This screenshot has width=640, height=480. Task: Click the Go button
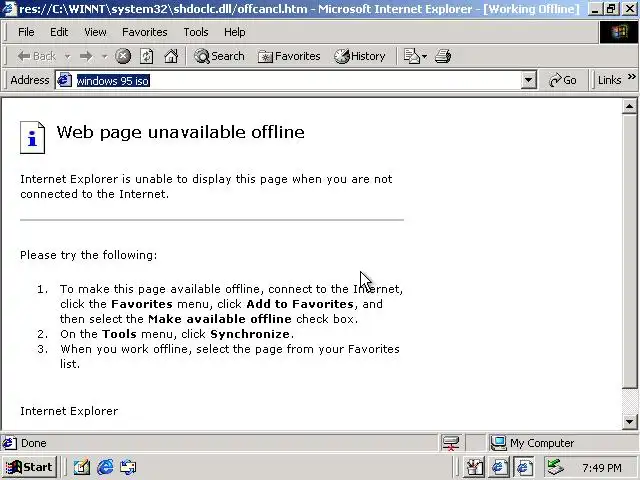pos(562,80)
